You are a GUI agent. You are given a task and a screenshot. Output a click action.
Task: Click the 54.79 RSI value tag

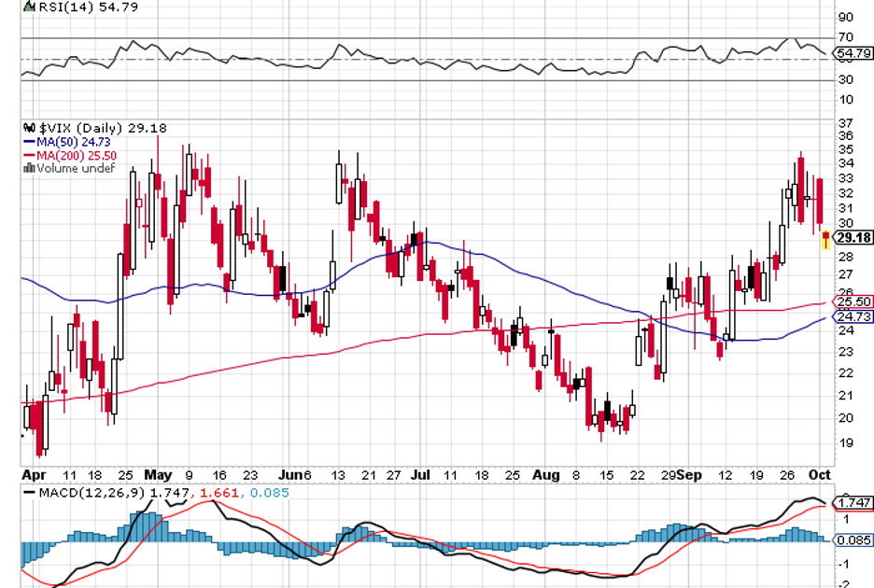853,54
